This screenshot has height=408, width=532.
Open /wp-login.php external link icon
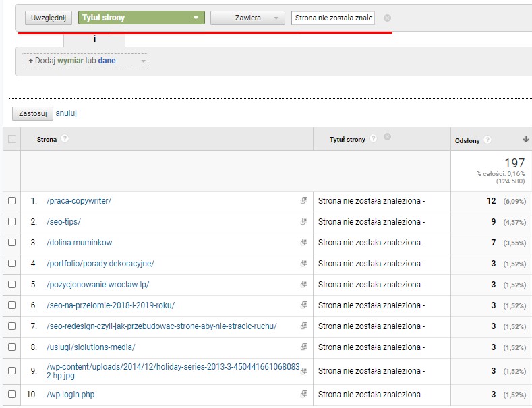(x=304, y=394)
